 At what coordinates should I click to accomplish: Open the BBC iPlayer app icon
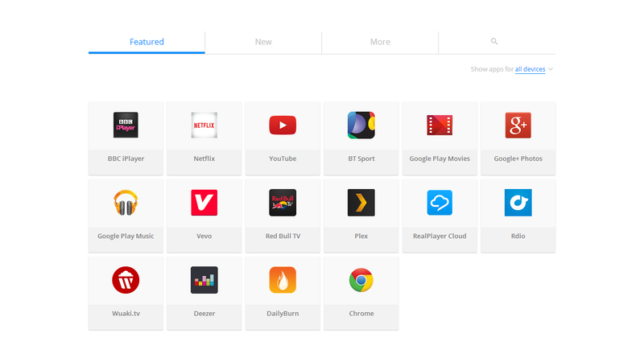tap(126, 125)
